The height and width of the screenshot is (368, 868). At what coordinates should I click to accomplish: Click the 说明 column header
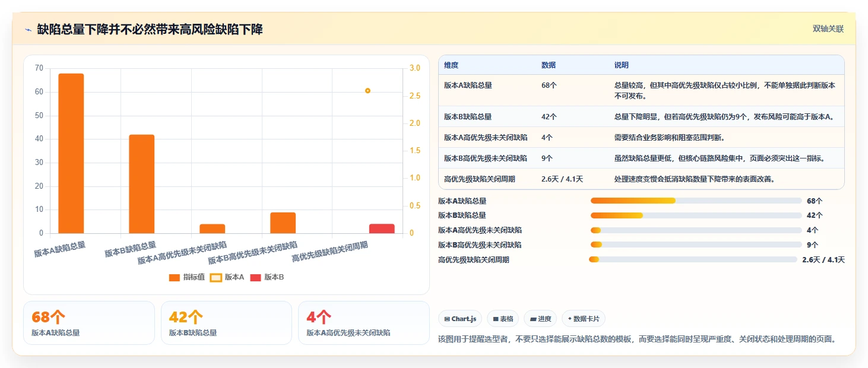[x=622, y=65]
